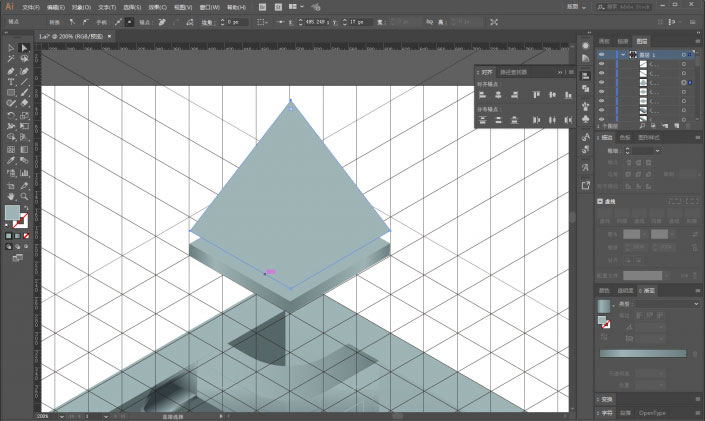The height and width of the screenshot is (421, 705).
Task: Select the Lasso tool
Action: click(24, 58)
